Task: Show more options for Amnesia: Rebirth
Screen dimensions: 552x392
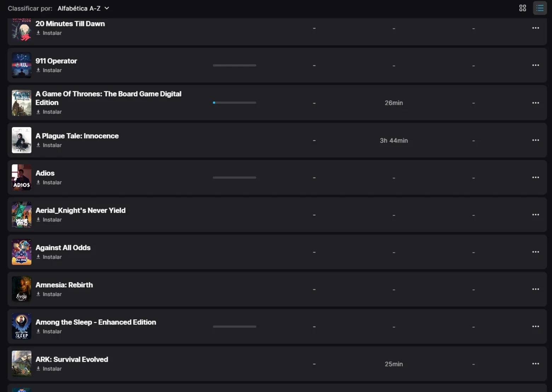Action: coord(535,289)
